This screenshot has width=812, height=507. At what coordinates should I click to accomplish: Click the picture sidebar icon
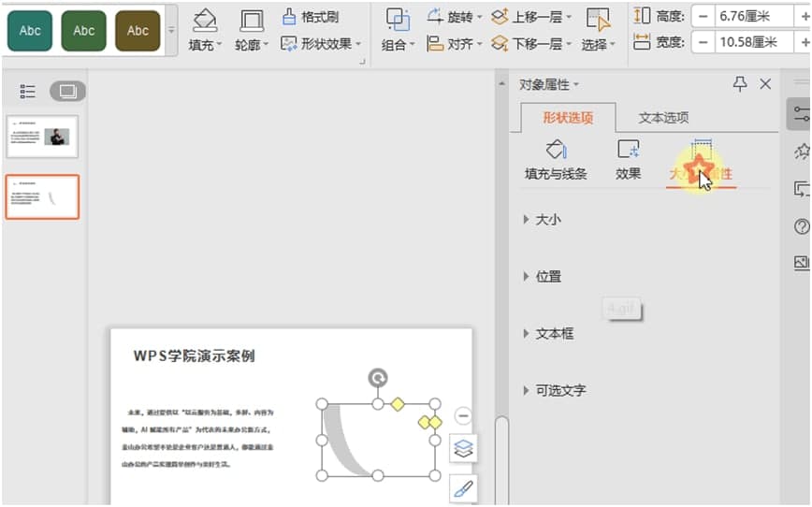coord(802,263)
